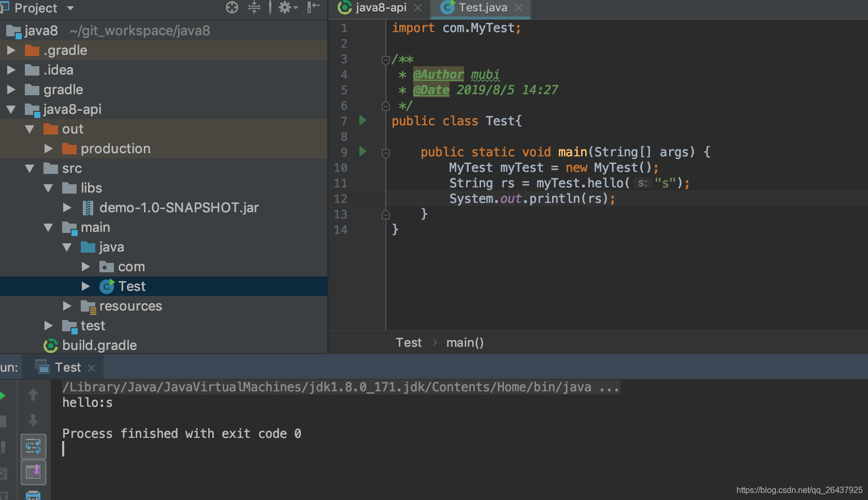Expand the gradle folder
Viewport: 868px width, 500px height.
11,90
